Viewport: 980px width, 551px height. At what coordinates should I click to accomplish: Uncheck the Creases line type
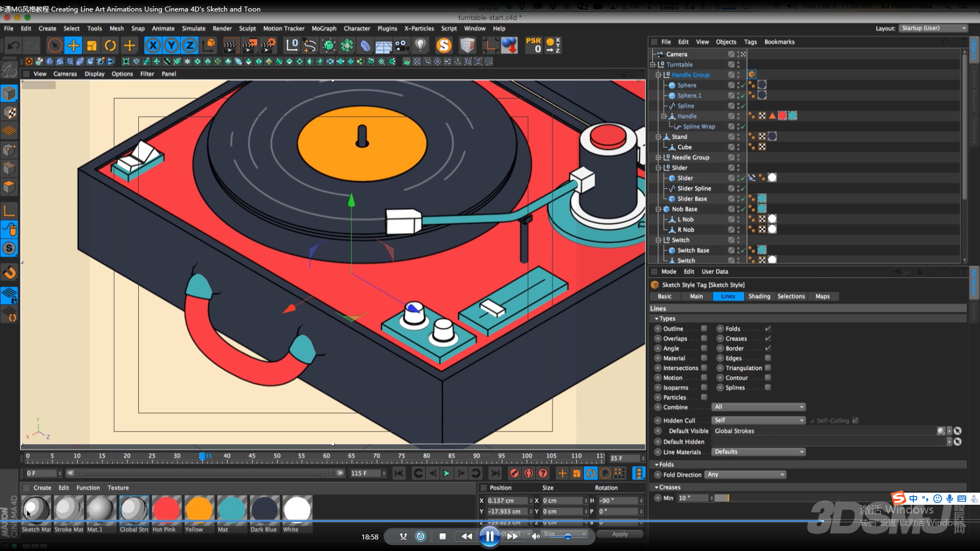(768, 339)
